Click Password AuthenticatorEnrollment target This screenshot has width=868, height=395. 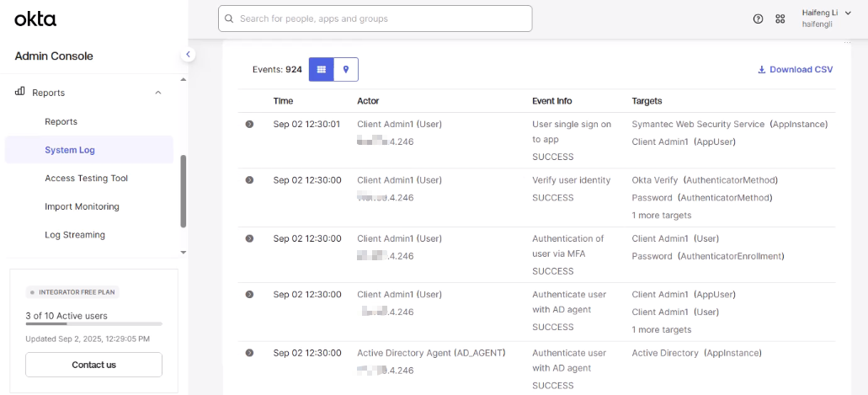tap(708, 256)
